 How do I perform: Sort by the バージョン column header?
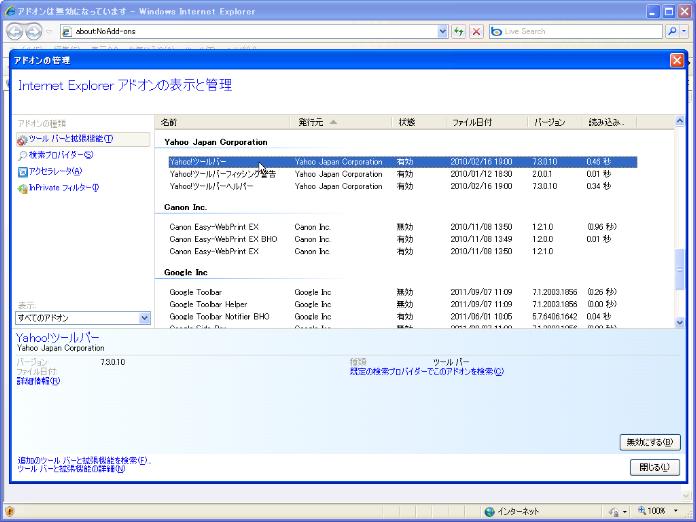(x=554, y=122)
